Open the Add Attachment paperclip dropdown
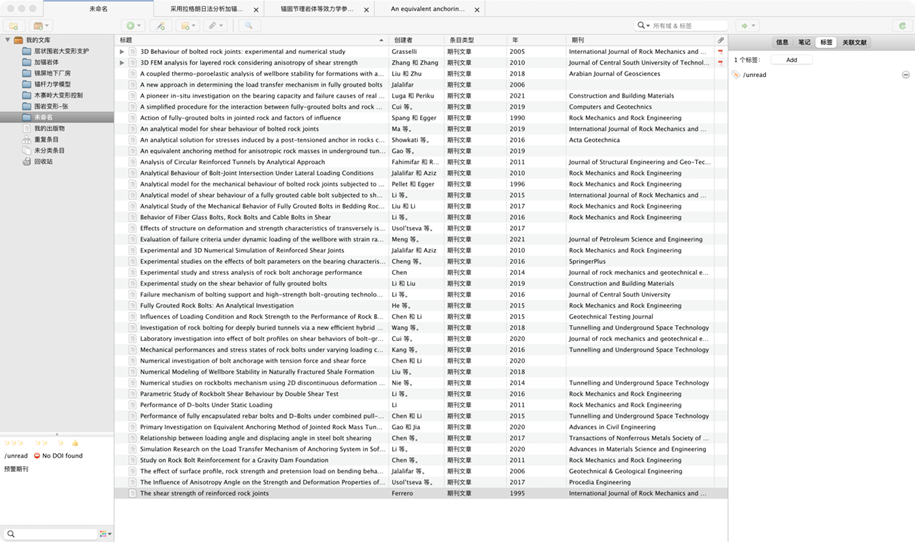The image size is (915, 542). pyautogui.click(x=215, y=26)
